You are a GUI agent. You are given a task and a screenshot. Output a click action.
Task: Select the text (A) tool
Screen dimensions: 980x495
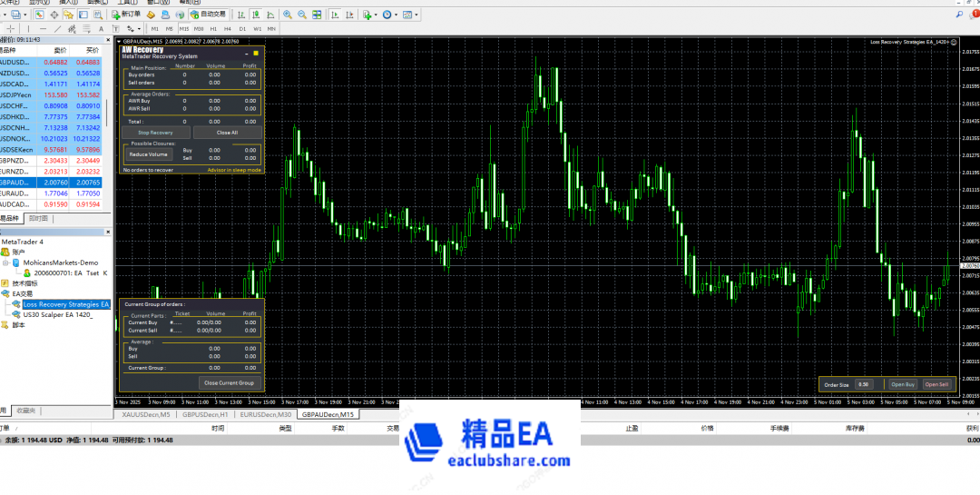click(x=102, y=29)
